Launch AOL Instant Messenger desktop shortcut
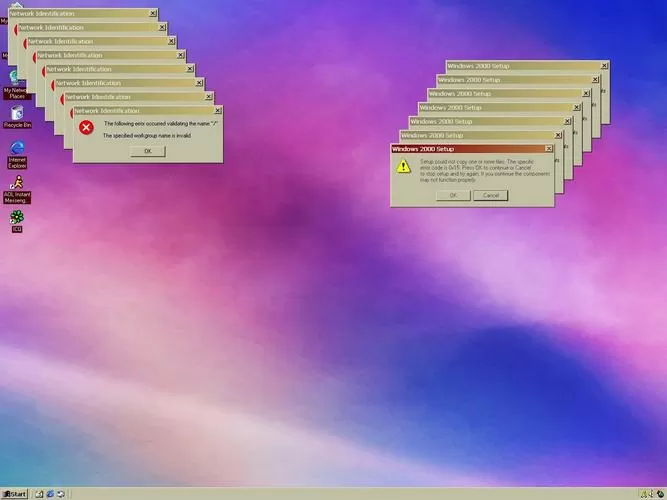Image resolution: width=667 pixels, height=500 pixels. click(17, 189)
